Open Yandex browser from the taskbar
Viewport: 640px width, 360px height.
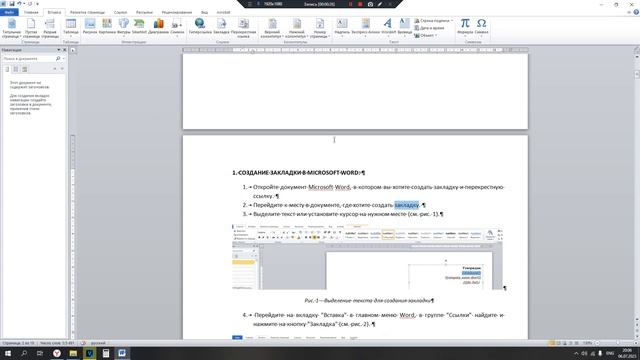57,353
